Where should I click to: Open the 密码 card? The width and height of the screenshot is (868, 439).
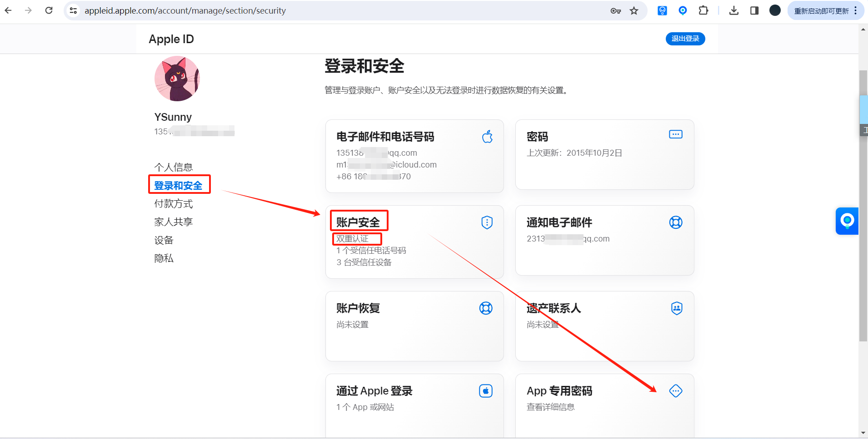point(605,155)
